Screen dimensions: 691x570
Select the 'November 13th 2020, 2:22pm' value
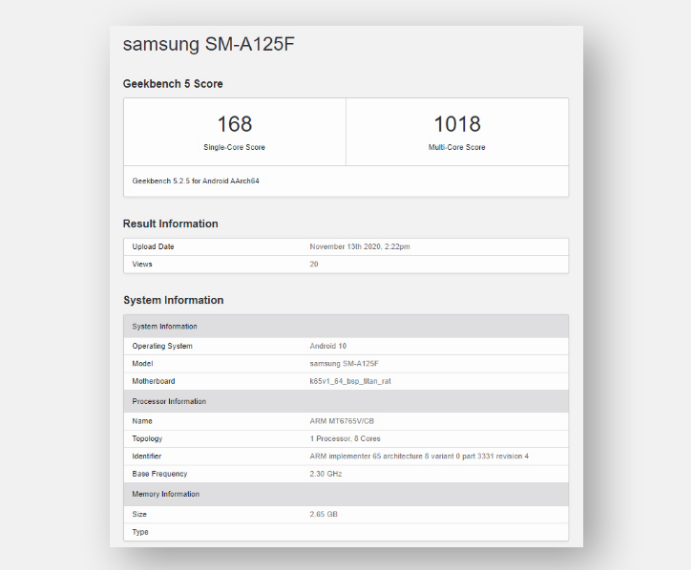coord(360,246)
